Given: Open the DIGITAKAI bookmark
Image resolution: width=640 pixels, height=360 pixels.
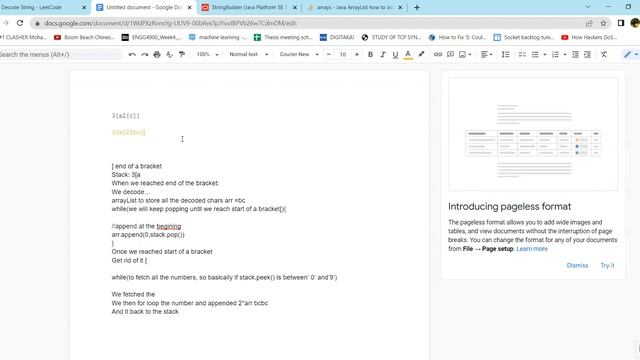Looking at the screenshot, I should tap(337, 37).
